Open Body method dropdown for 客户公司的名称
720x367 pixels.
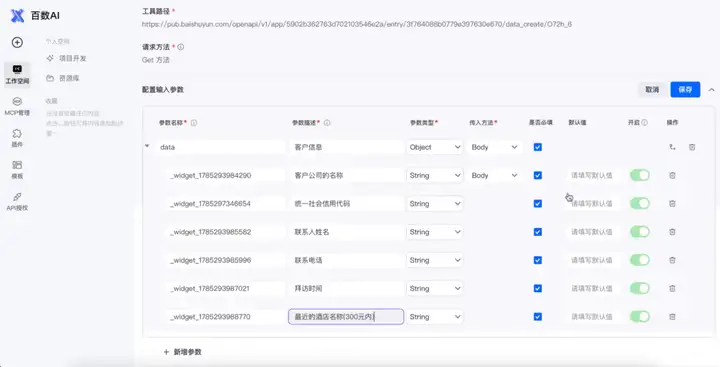point(495,175)
